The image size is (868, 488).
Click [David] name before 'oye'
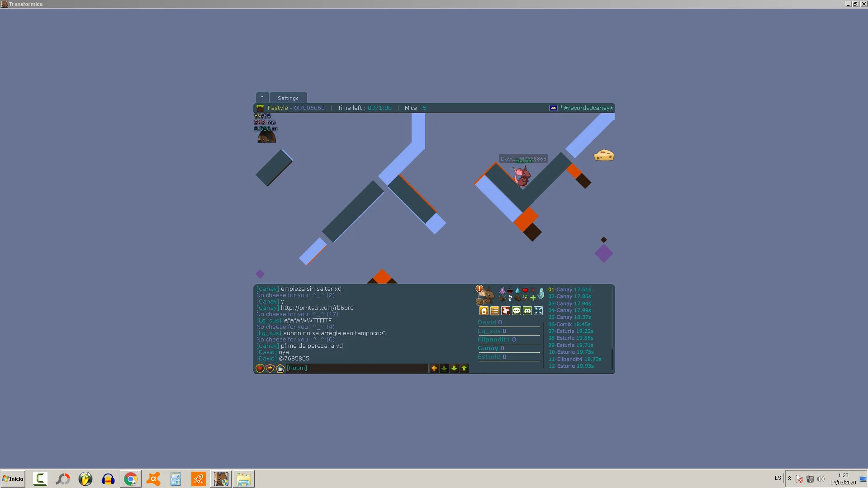pos(266,352)
